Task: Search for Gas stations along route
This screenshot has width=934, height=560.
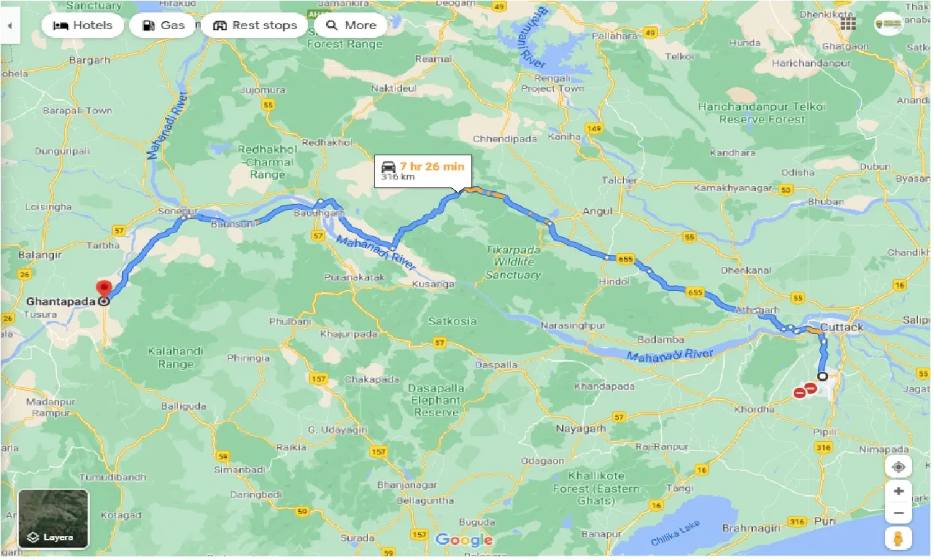Action: click(x=163, y=26)
